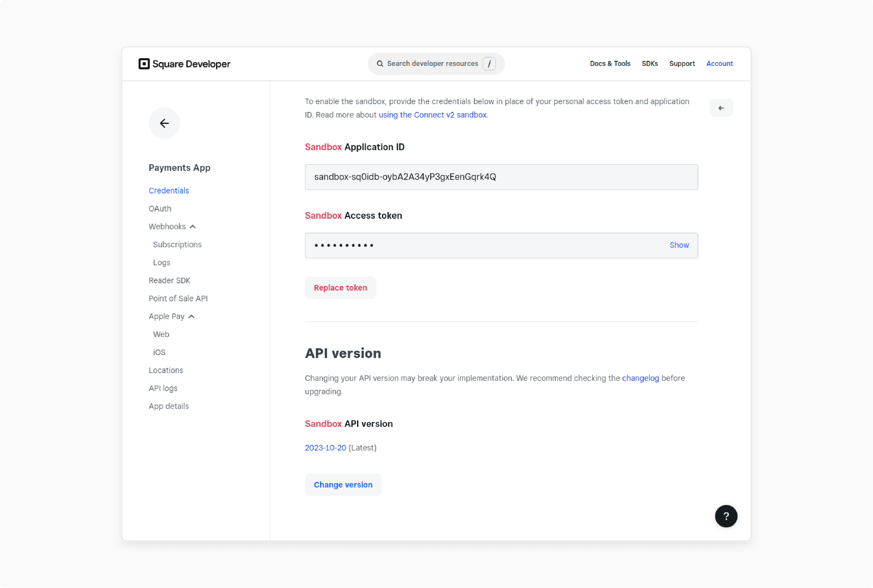This screenshot has width=873, height=588.
Task: Open Support in top navigation
Action: 682,64
